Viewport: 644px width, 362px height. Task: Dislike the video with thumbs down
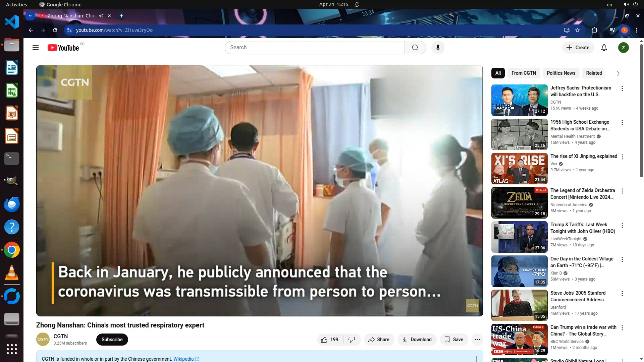pyautogui.click(x=352, y=340)
